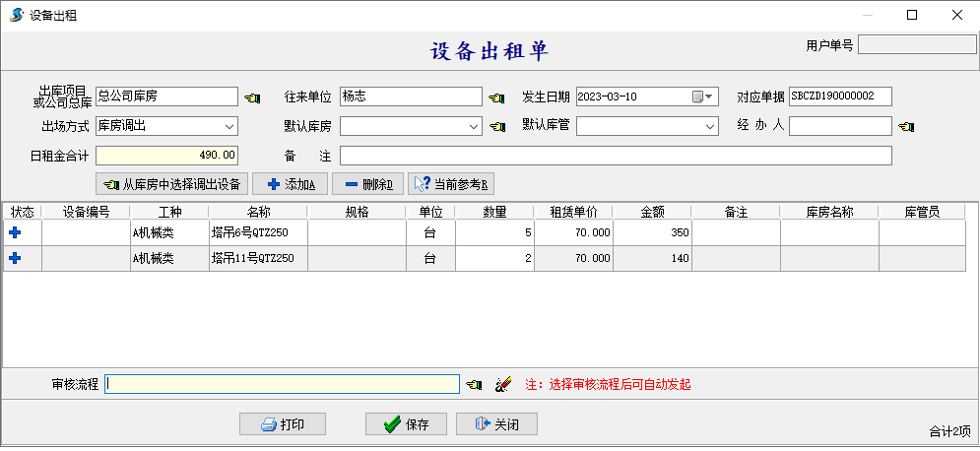The image size is (980, 451).
Task: Click the 删除 button
Action: 367,184
